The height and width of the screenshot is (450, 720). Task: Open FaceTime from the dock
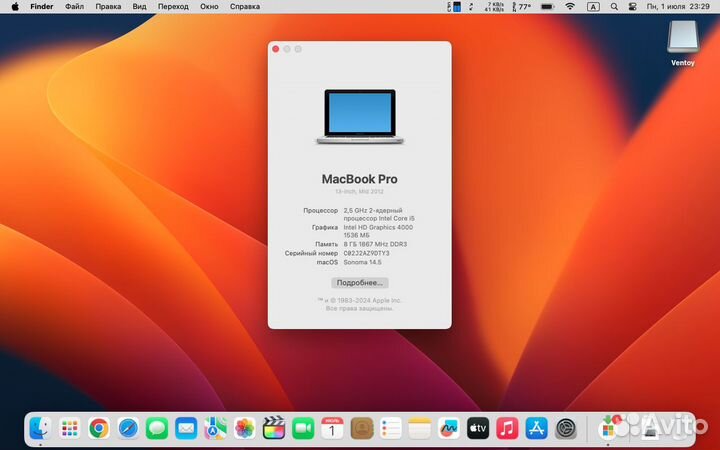pos(303,428)
